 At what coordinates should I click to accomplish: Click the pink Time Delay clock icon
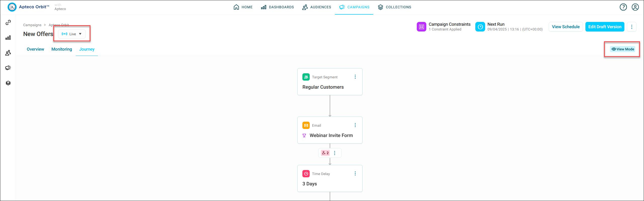pos(306,174)
